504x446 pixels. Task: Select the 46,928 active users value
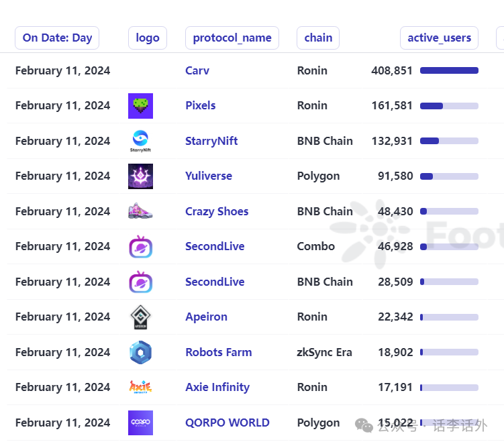point(395,246)
